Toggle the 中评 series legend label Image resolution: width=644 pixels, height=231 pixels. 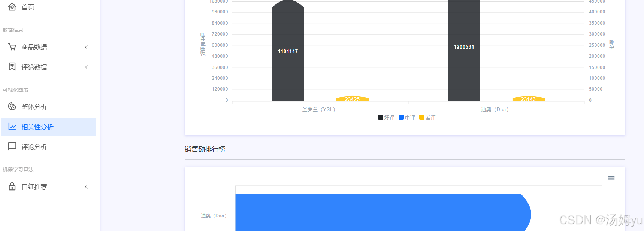point(410,118)
